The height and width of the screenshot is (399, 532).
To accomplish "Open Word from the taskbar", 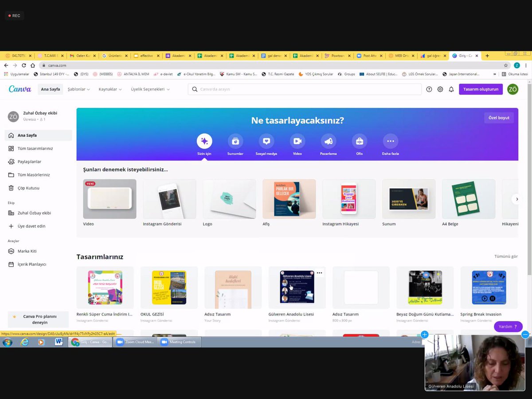I will coord(59,342).
